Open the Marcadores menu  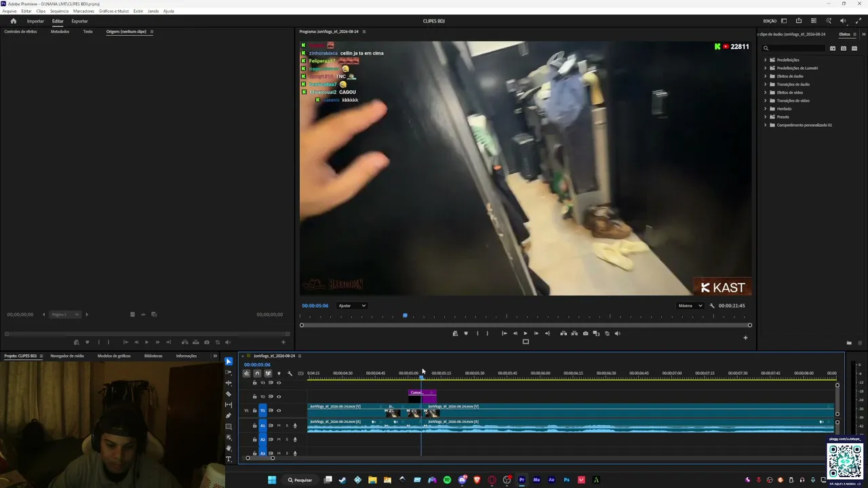83,11
